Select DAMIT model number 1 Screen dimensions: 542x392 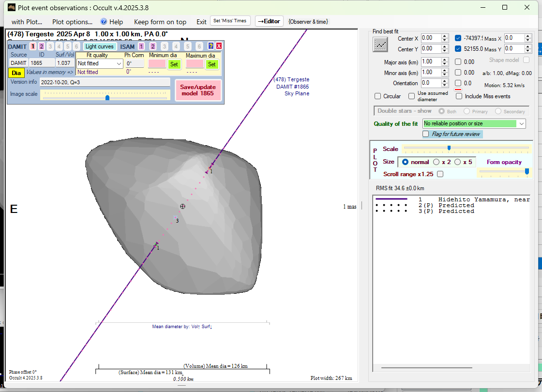click(33, 46)
